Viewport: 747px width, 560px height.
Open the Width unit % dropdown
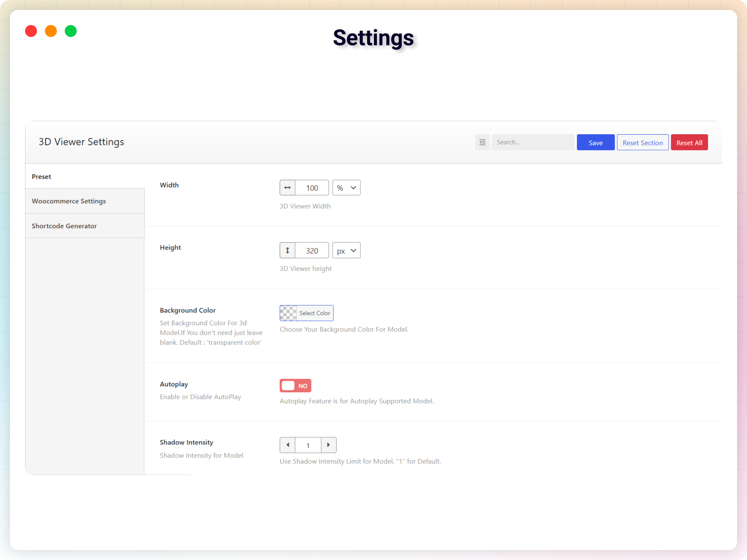[346, 187]
